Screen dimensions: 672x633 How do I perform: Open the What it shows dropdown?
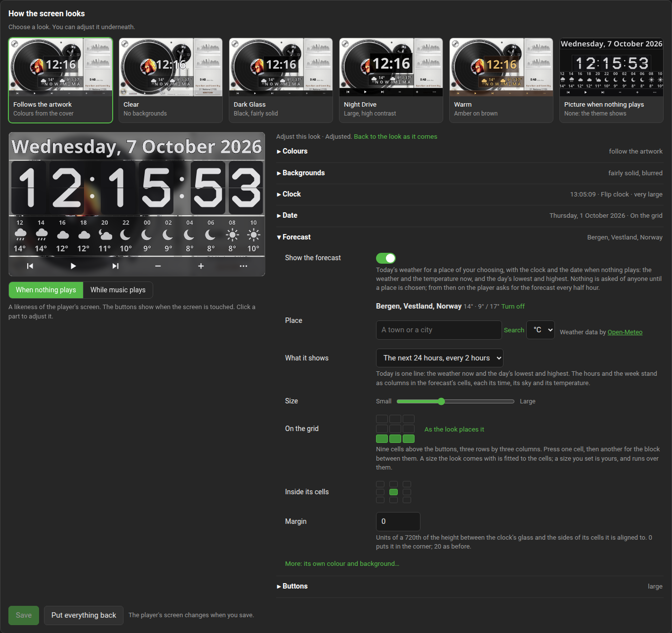tap(440, 358)
